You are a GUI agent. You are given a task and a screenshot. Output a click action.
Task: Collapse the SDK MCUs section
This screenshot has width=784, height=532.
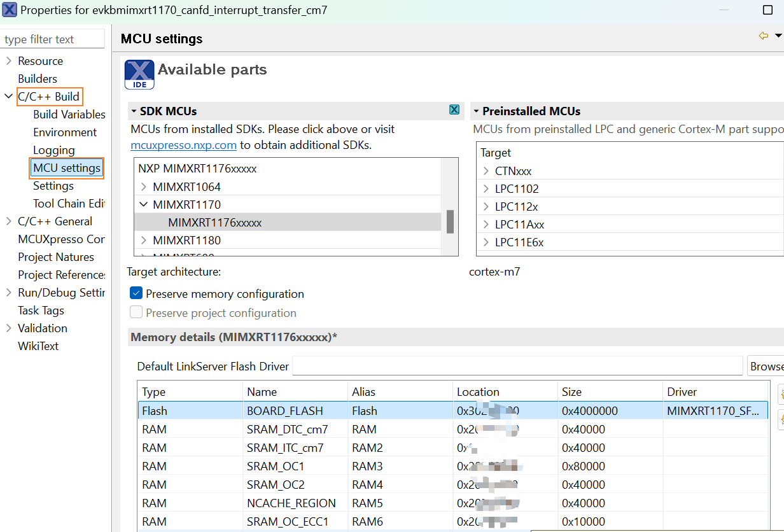(134, 111)
